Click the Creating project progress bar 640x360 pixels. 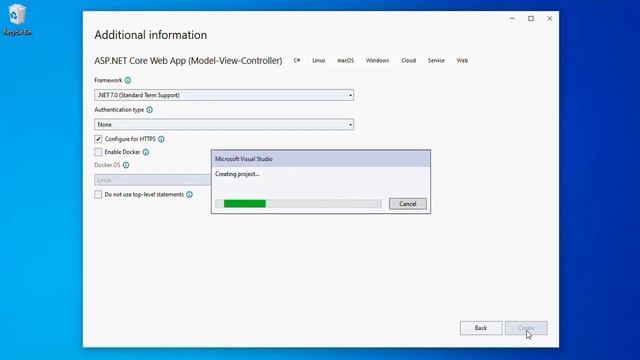(298, 204)
